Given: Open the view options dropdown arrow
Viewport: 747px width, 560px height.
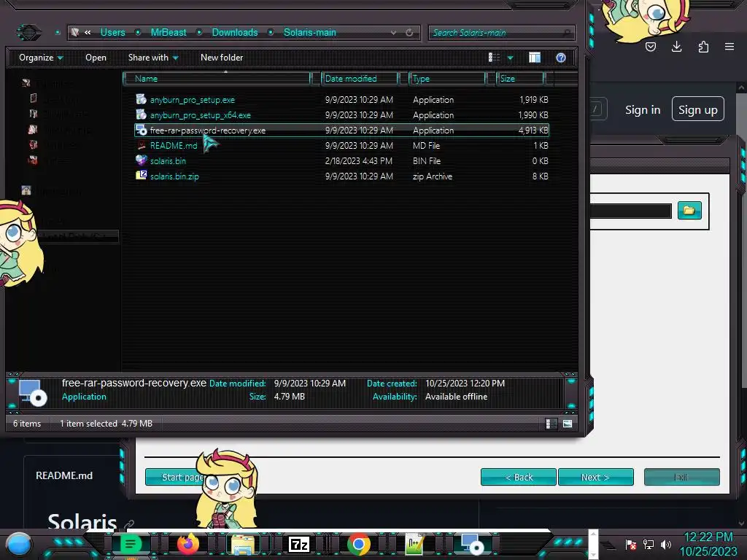Looking at the screenshot, I should (x=510, y=58).
